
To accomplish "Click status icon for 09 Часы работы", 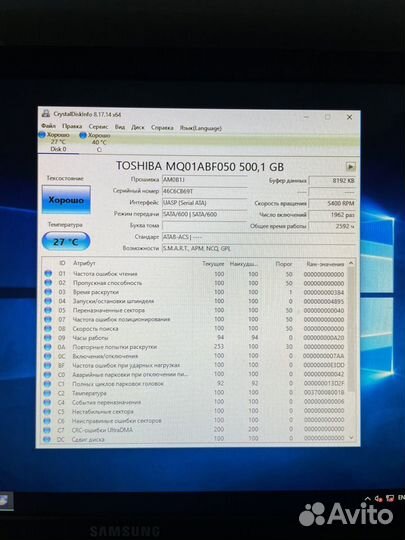I will [x=48, y=338].
